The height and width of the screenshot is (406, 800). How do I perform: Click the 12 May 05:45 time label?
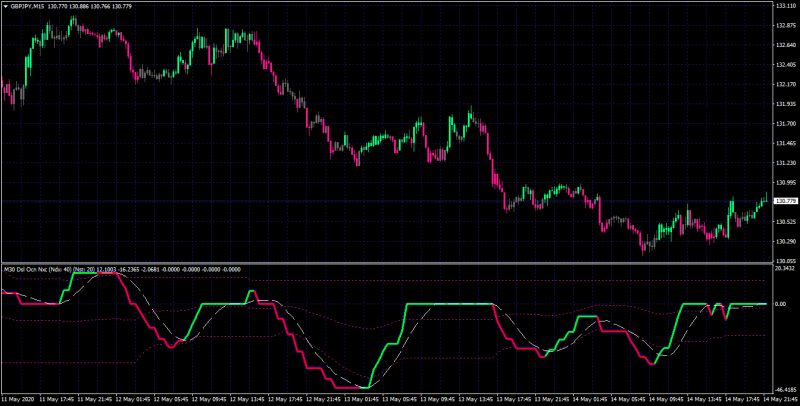tap(171, 399)
